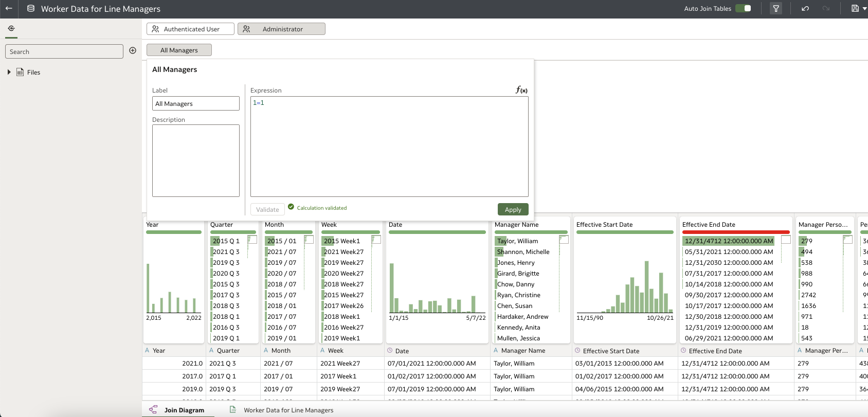Viewport: 868px width, 417px height.
Task: Undo the last change
Action: [805, 8]
